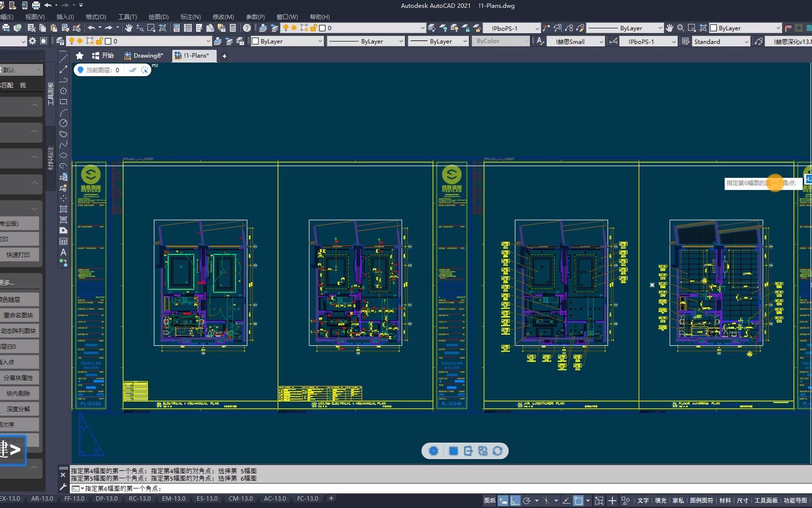Select the Circle draw tool
Viewport: 812px width, 508px height.
pyautogui.click(x=63, y=123)
